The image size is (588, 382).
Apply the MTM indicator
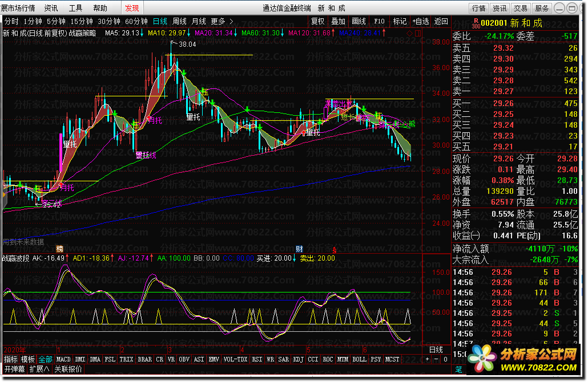point(343,359)
